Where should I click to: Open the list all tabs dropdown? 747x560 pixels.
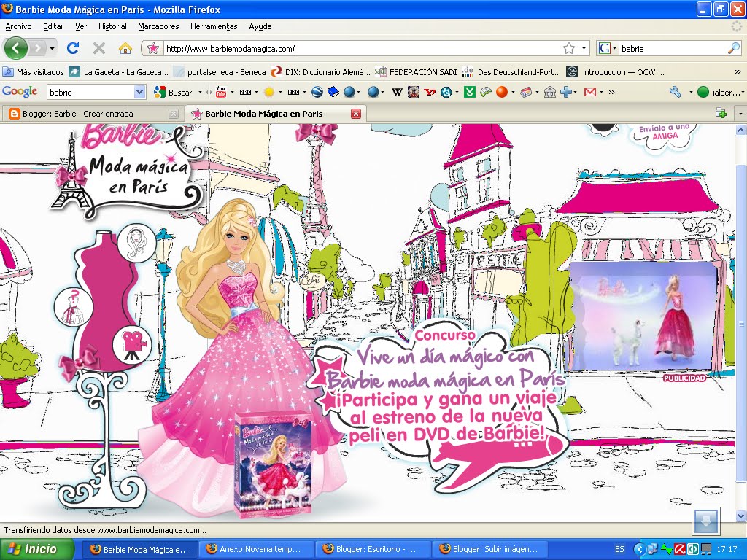[x=740, y=113]
